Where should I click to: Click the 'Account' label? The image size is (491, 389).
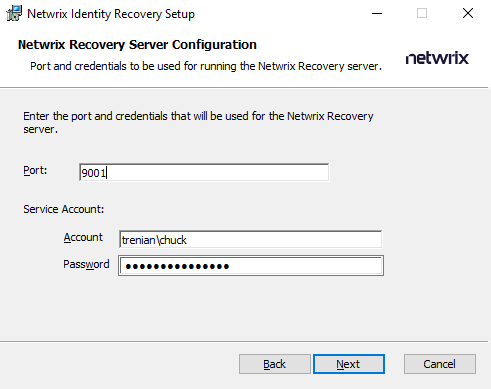(x=83, y=237)
